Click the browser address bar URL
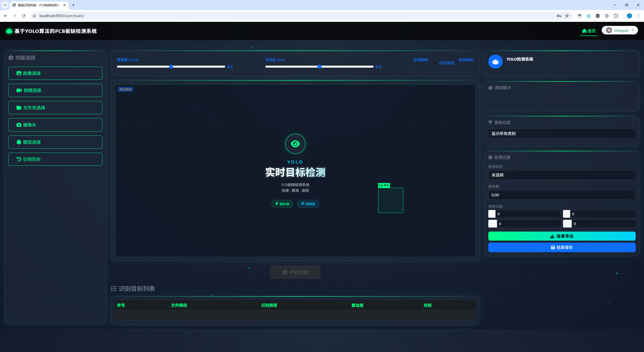This screenshot has height=352, width=644. click(x=62, y=16)
